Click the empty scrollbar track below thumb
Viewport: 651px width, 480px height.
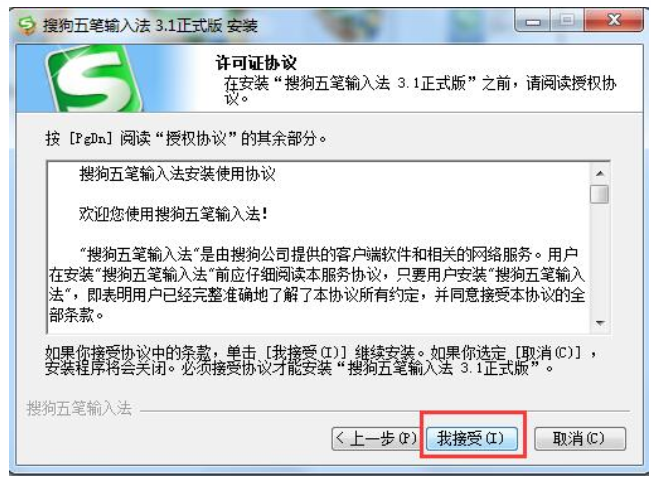coord(600,258)
